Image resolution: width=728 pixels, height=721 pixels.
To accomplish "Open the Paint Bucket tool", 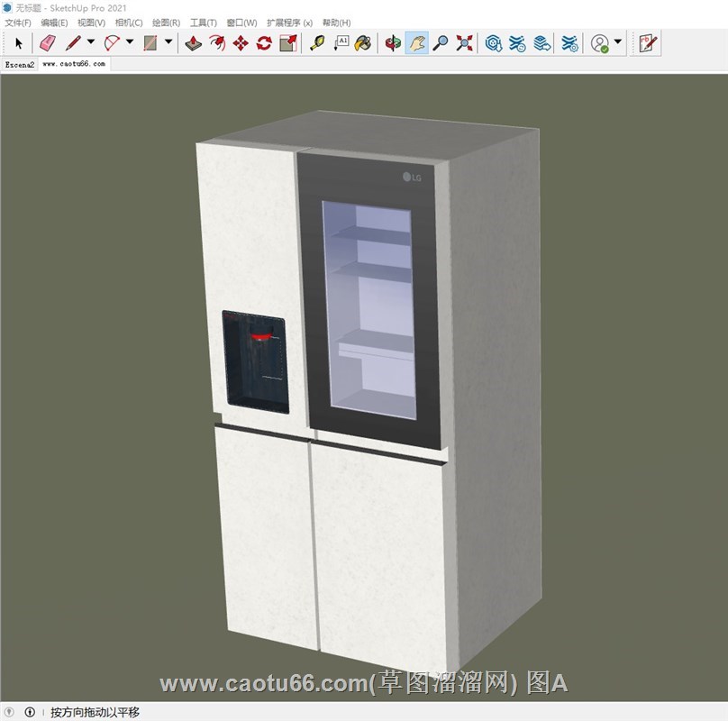I will click(362, 42).
